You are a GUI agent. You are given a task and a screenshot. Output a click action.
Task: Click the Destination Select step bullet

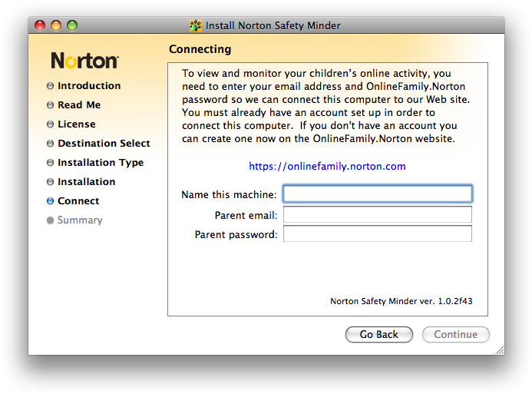50,143
